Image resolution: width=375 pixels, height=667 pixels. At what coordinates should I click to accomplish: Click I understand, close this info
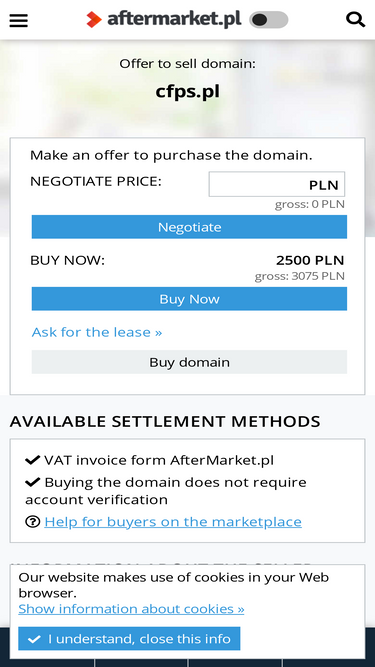[129, 638]
